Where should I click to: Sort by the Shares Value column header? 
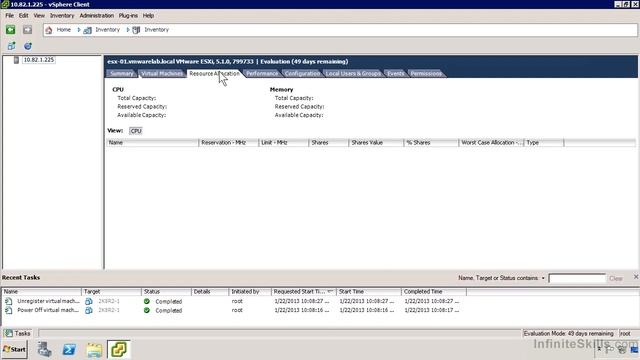tap(376, 142)
